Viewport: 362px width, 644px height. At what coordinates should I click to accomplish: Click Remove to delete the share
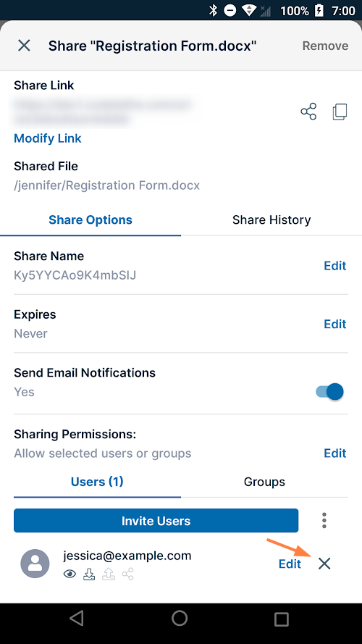pos(326,46)
